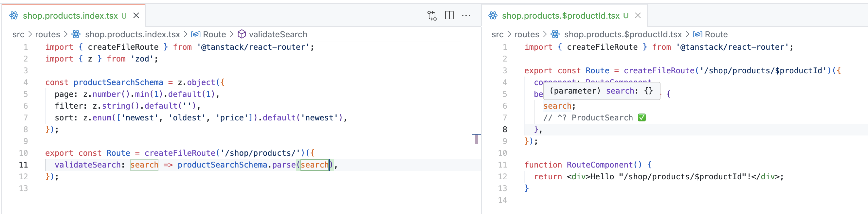The image size is (868, 214).
Task: Click line number 11 in left editor
Action: [23, 165]
